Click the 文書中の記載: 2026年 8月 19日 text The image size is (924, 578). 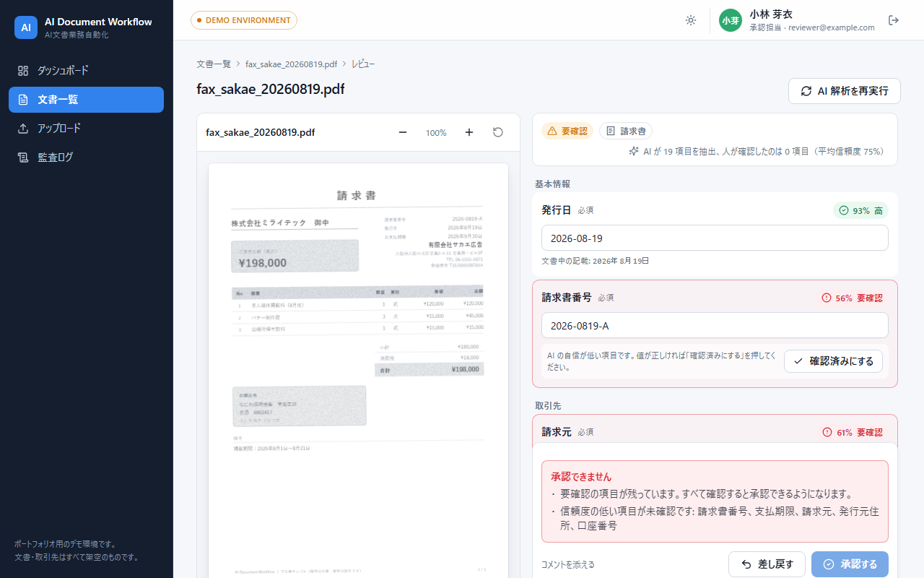[x=595, y=261]
